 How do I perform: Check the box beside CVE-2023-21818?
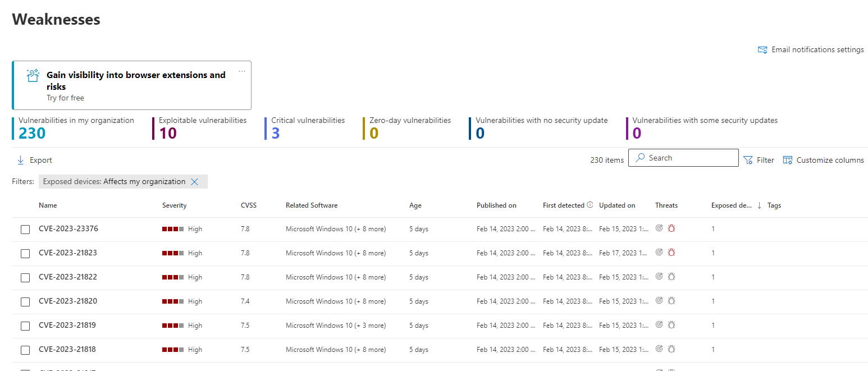pyautogui.click(x=25, y=350)
